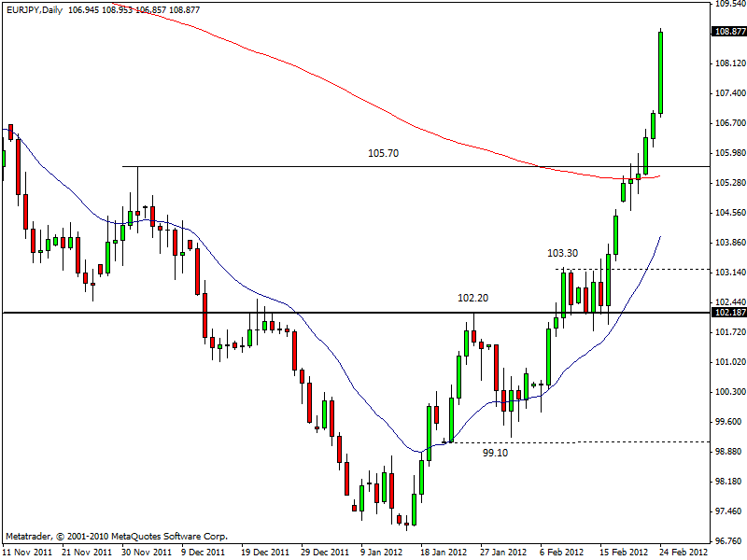The image size is (747, 560).
Task: Click the 9 Jan 2012 date label
Action: pos(381,552)
